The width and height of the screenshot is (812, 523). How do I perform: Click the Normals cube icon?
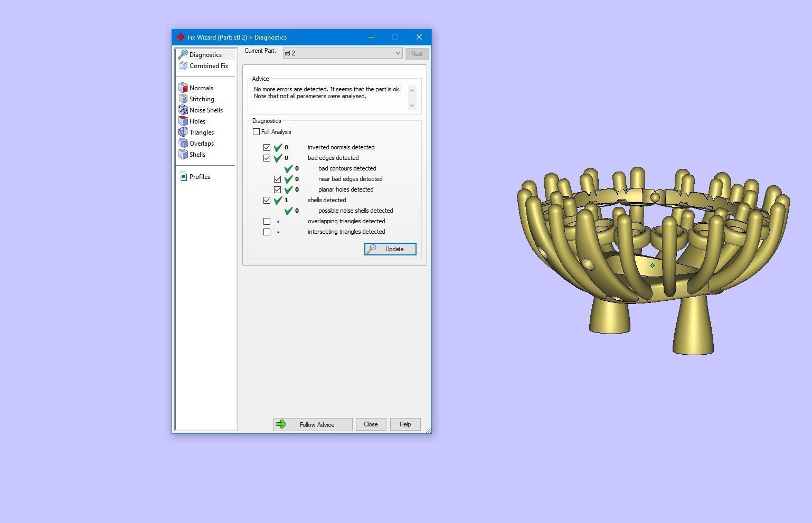(183, 88)
